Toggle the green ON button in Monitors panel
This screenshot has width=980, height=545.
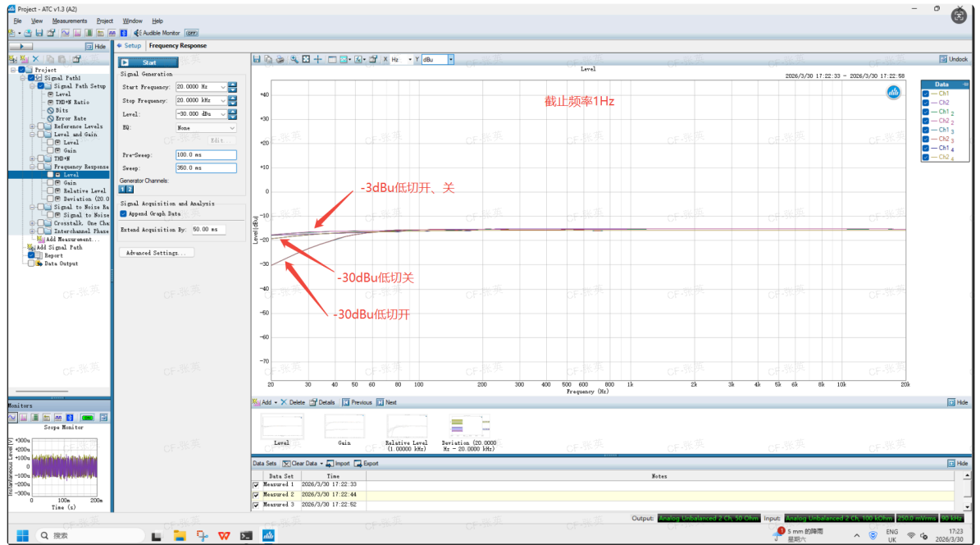88,417
